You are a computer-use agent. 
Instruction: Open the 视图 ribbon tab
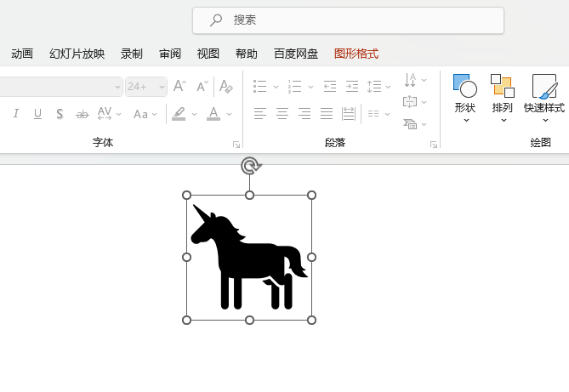(x=208, y=54)
